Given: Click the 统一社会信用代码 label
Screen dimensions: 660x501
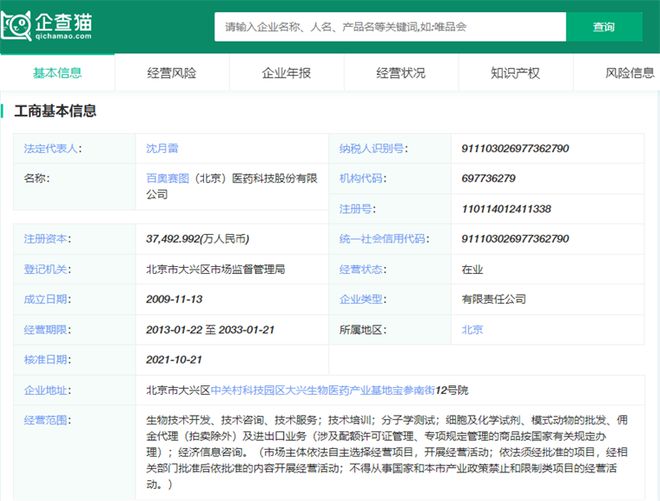Looking at the screenshot, I should [384, 239].
